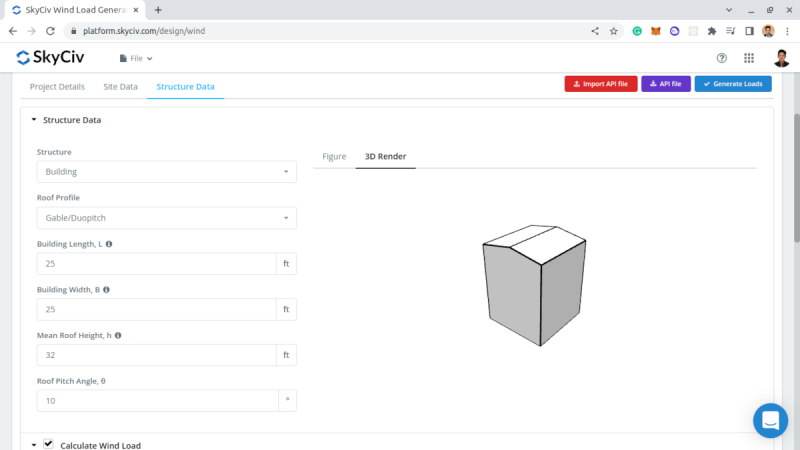
Task: Click the Import API file button
Action: [600, 84]
